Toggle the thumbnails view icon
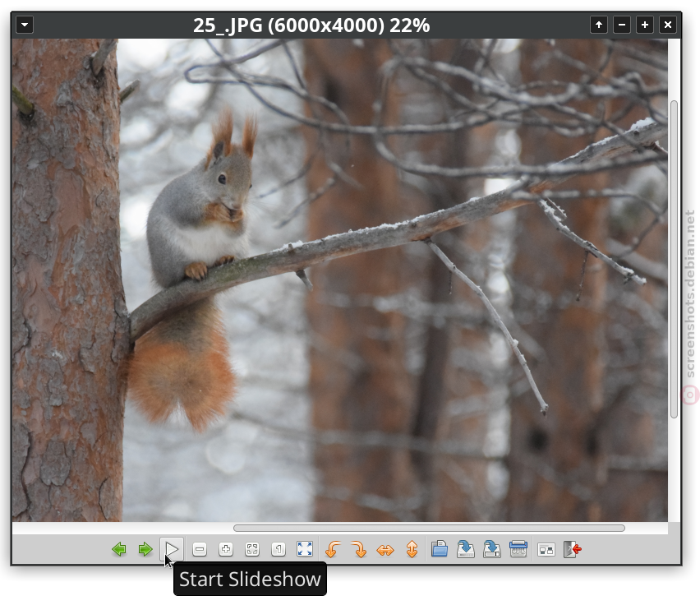This screenshot has width=700, height=605. click(546, 550)
